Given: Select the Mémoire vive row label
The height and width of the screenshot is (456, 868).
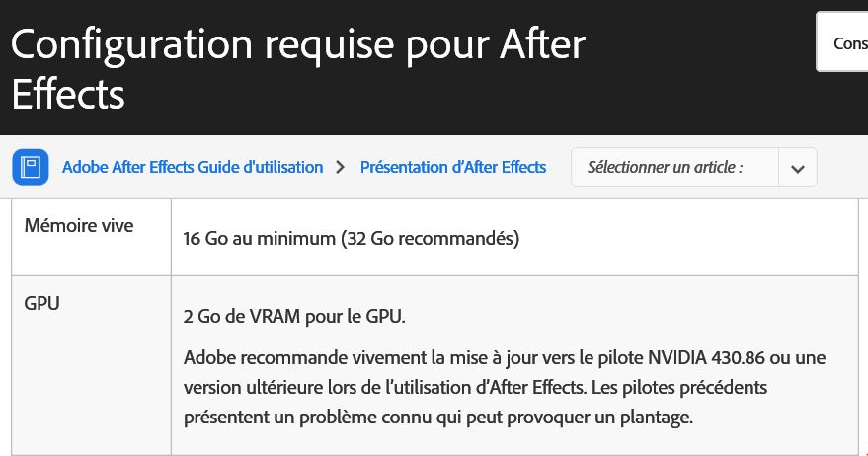Looking at the screenshot, I should click(79, 226).
